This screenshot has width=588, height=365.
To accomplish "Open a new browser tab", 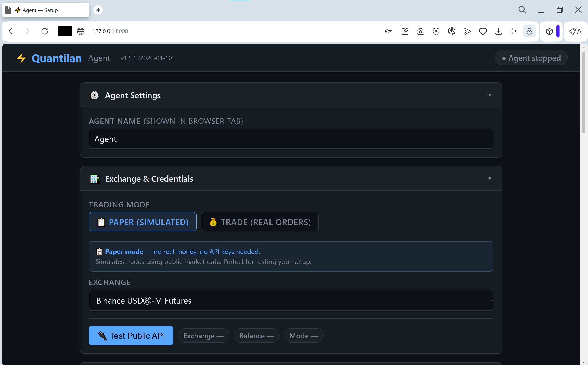I will click(x=98, y=10).
